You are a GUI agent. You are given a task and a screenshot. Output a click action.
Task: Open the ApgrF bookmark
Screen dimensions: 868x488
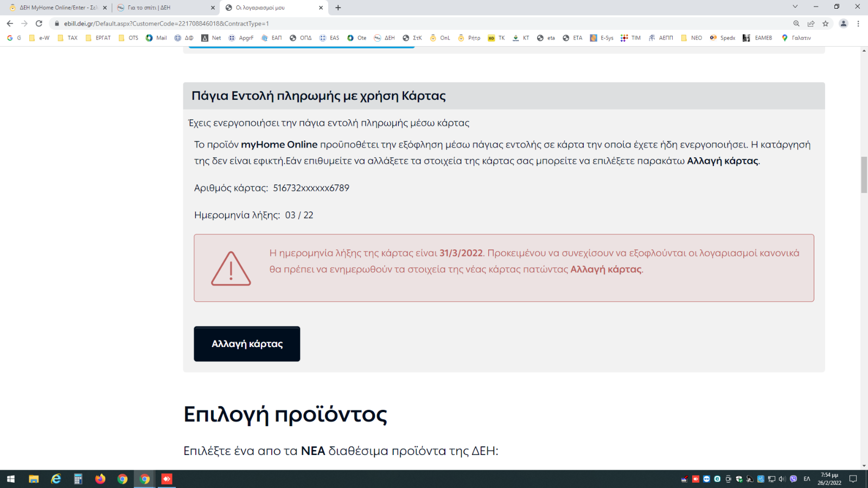coord(241,38)
